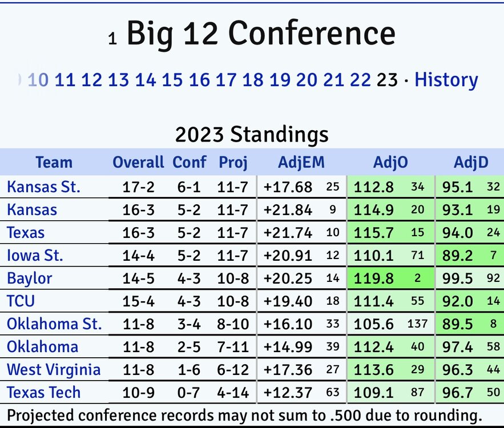Open the Texas team link

pyautogui.click(x=26, y=232)
